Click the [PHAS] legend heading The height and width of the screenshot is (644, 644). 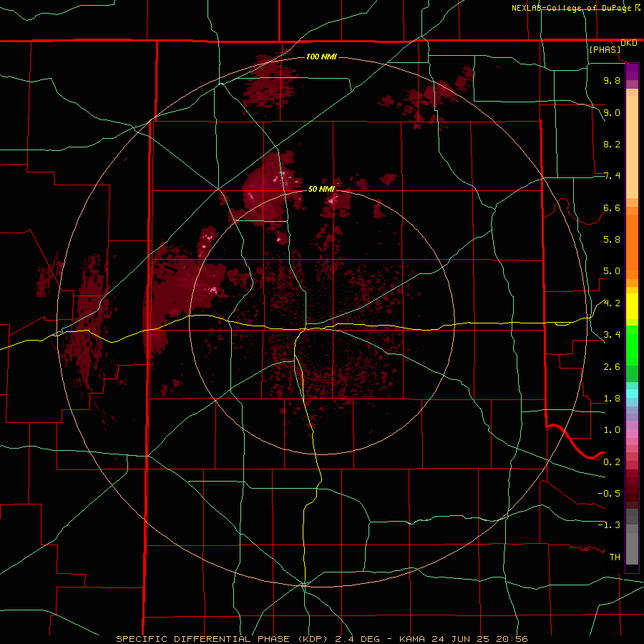605,50
